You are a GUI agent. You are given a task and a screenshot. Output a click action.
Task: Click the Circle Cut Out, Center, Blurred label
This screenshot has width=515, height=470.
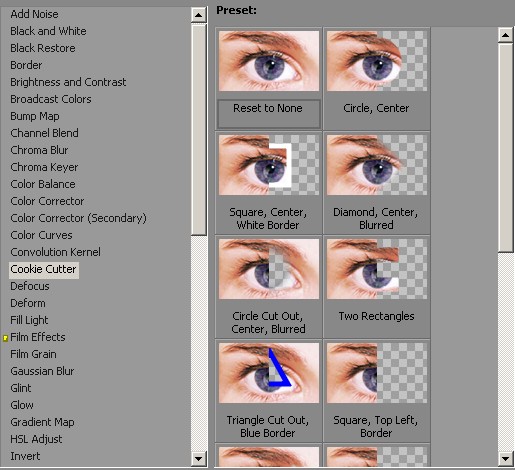click(268, 322)
